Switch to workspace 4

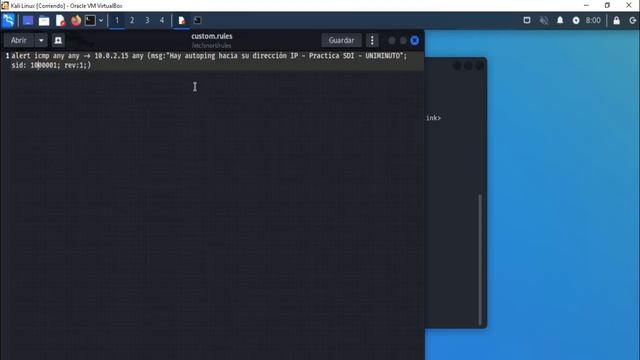[x=162, y=20]
